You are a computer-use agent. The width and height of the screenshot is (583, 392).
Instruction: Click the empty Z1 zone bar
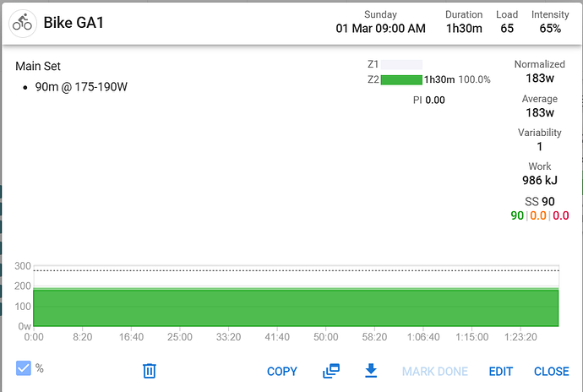pos(401,64)
